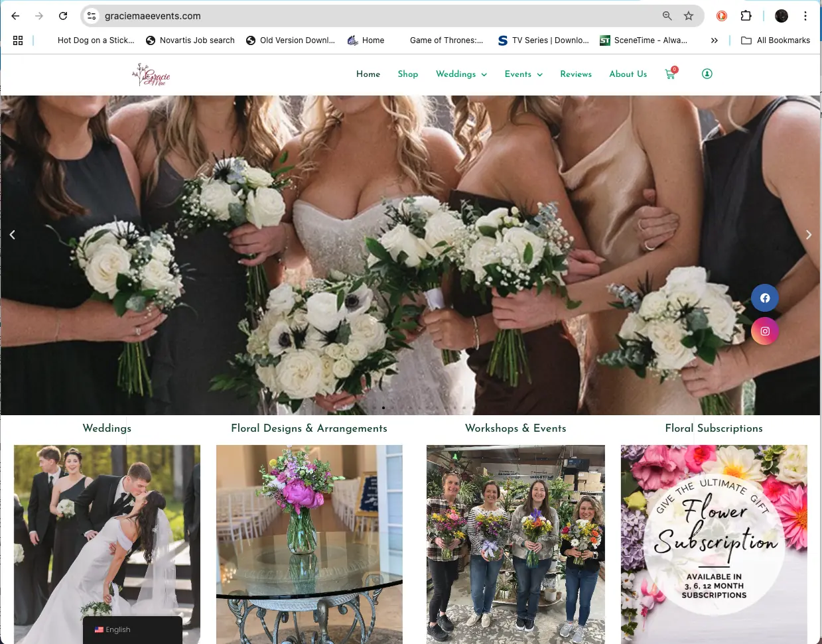The width and height of the screenshot is (822, 644).
Task: Reload the page
Action: pyautogui.click(x=63, y=16)
